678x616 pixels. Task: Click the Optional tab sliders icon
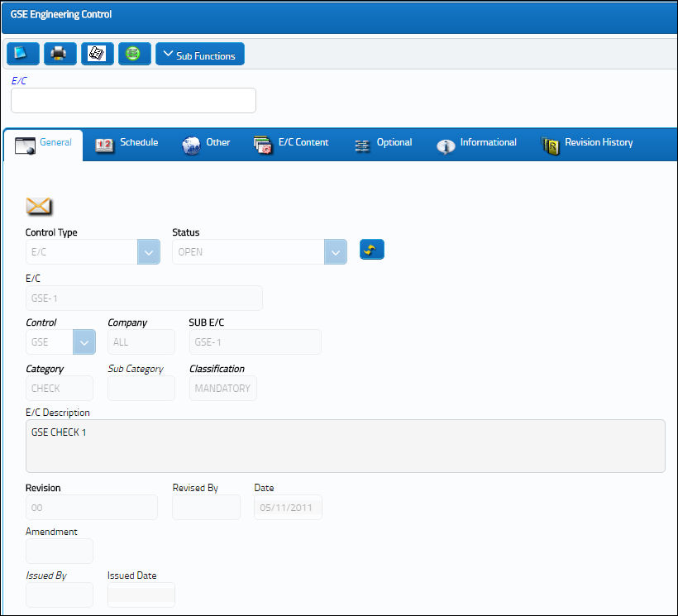(x=362, y=146)
